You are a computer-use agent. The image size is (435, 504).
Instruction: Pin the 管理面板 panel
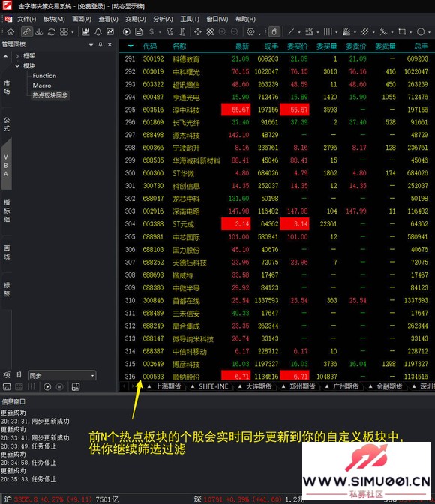100,45
